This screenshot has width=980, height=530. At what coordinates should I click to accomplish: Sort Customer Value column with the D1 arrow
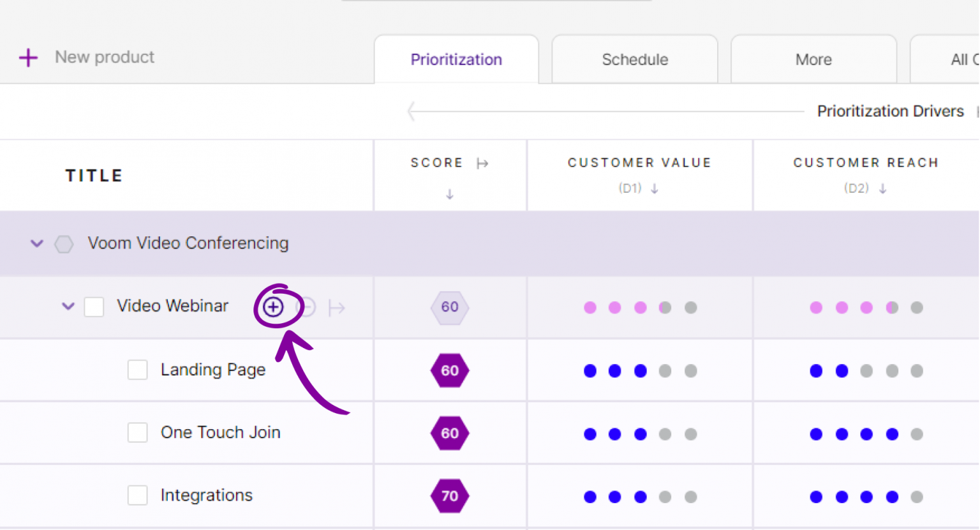655,188
